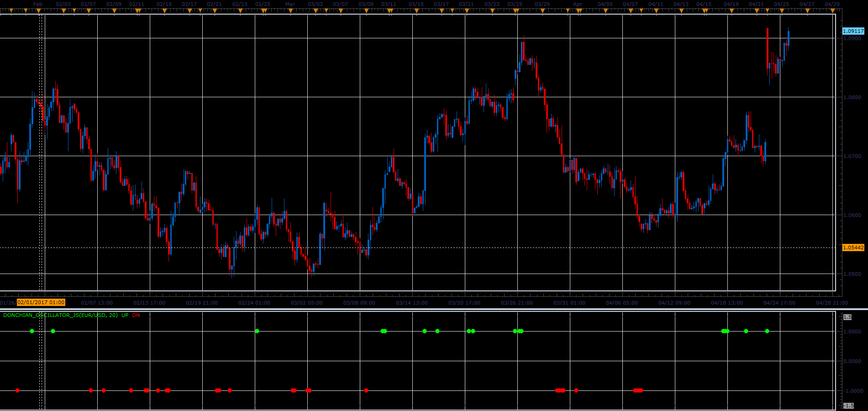Click the orange triangle marker under Feb
868x411 pixels.
point(38,11)
